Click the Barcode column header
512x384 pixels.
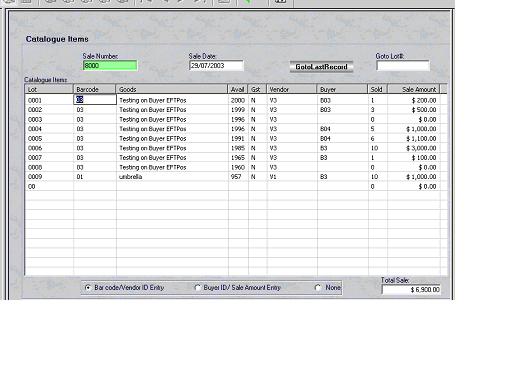pos(95,89)
